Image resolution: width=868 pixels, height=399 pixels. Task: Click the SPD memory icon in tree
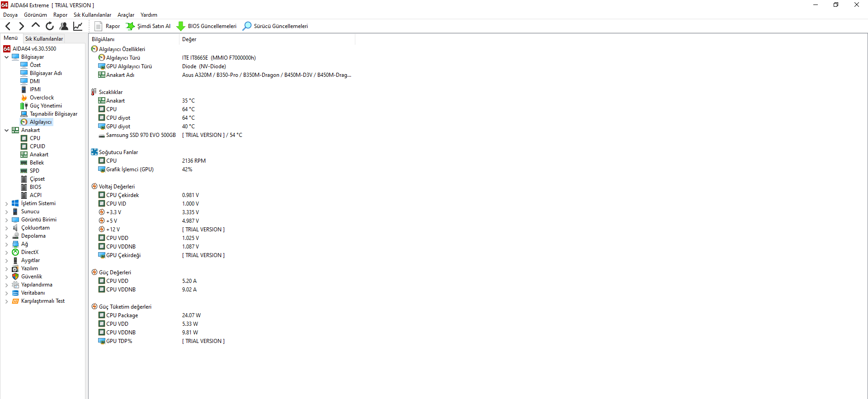tap(24, 171)
